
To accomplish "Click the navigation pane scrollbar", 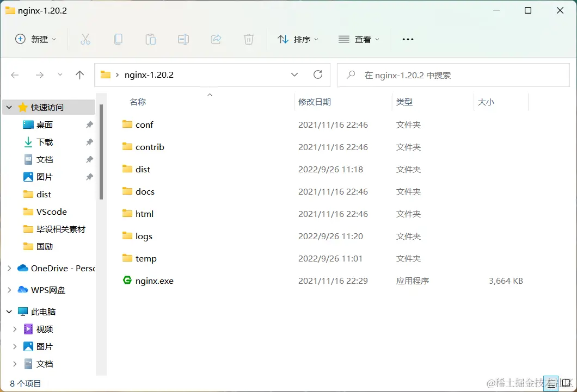I will (x=101, y=152).
